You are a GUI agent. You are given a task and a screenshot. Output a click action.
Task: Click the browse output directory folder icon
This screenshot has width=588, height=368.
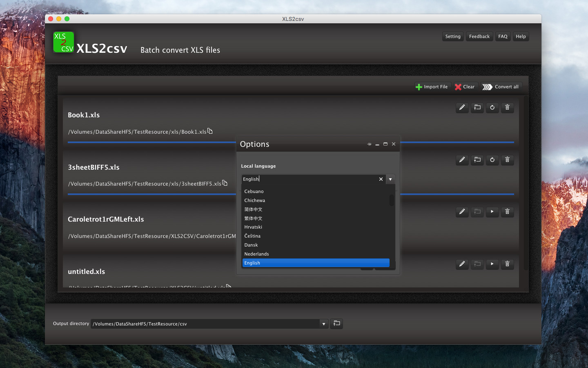click(336, 323)
